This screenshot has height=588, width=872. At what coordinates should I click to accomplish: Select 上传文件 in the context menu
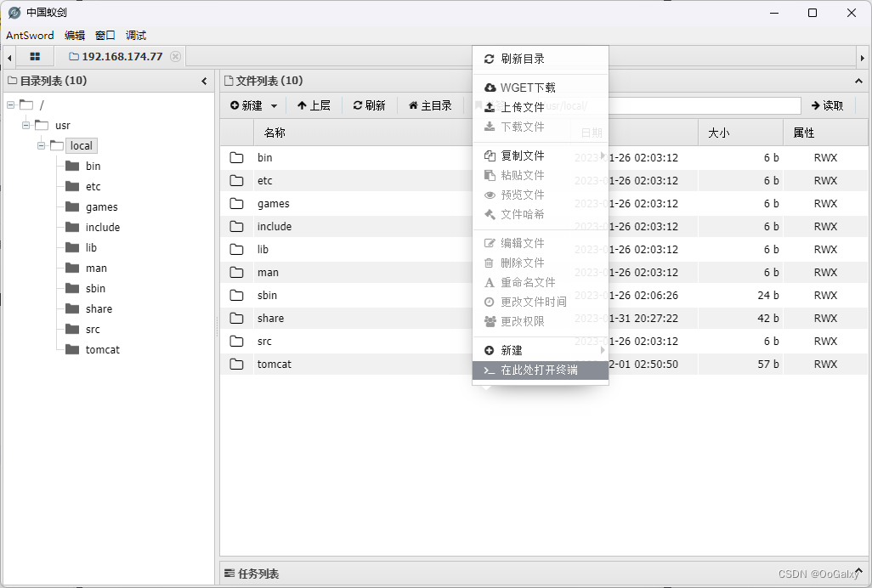540,107
